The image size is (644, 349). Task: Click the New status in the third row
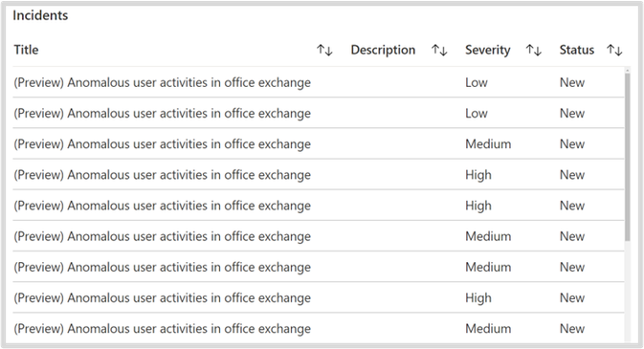(572, 144)
